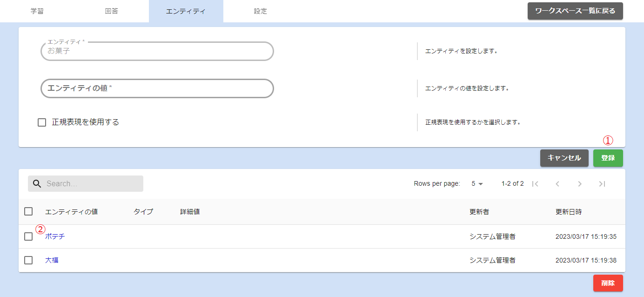Check the ポテチ row checkbox

click(28, 236)
